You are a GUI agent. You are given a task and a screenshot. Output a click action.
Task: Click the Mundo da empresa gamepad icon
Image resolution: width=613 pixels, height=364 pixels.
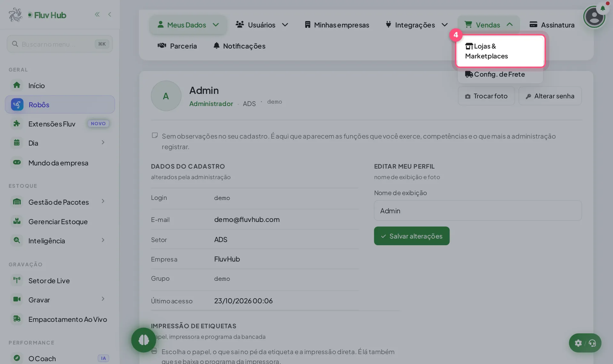coord(17,163)
